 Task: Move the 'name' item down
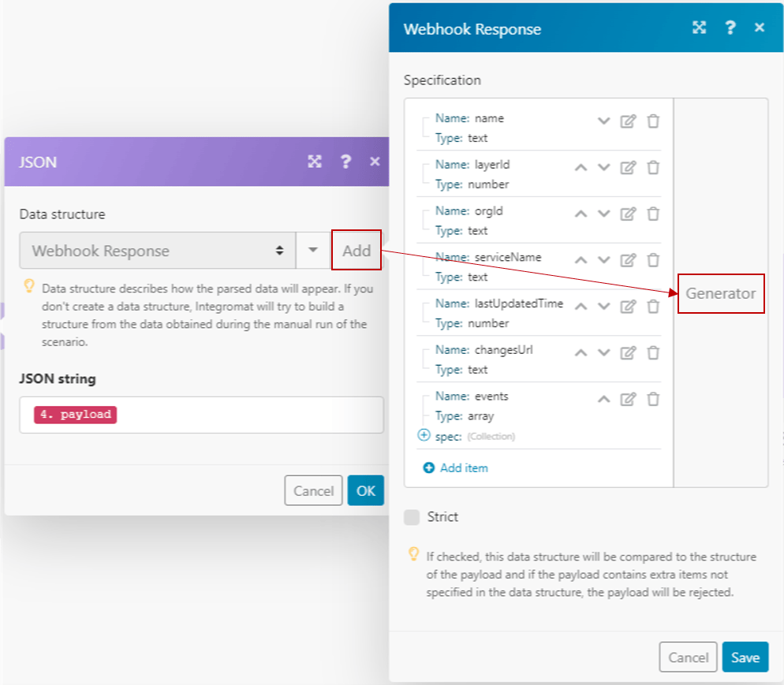coord(604,121)
